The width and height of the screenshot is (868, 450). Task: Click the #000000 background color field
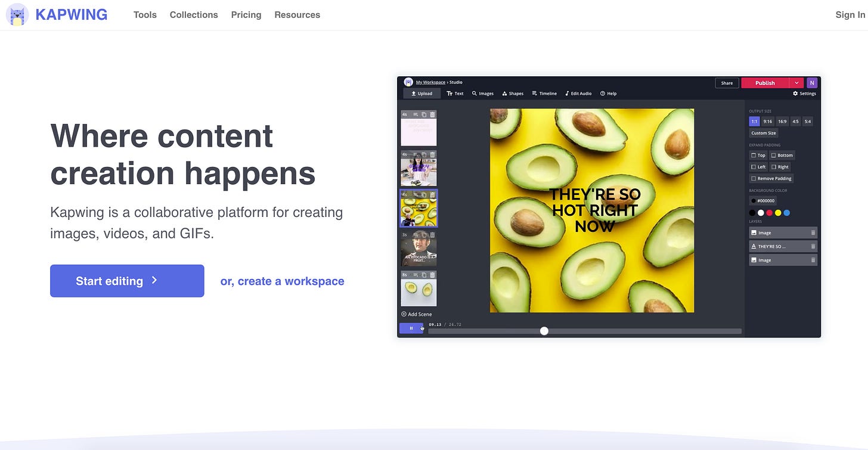[763, 201]
